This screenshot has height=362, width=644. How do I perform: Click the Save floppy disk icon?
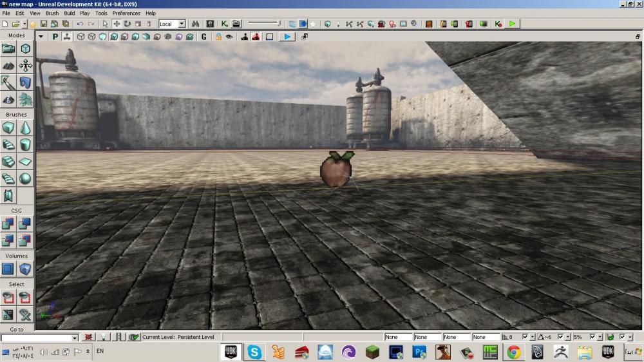pyautogui.click(x=44, y=24)
